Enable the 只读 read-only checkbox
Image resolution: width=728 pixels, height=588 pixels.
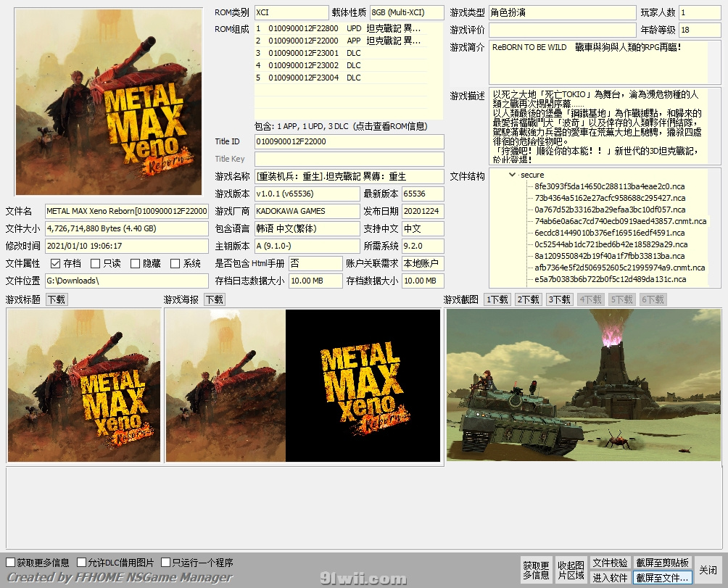pos(95,264)
